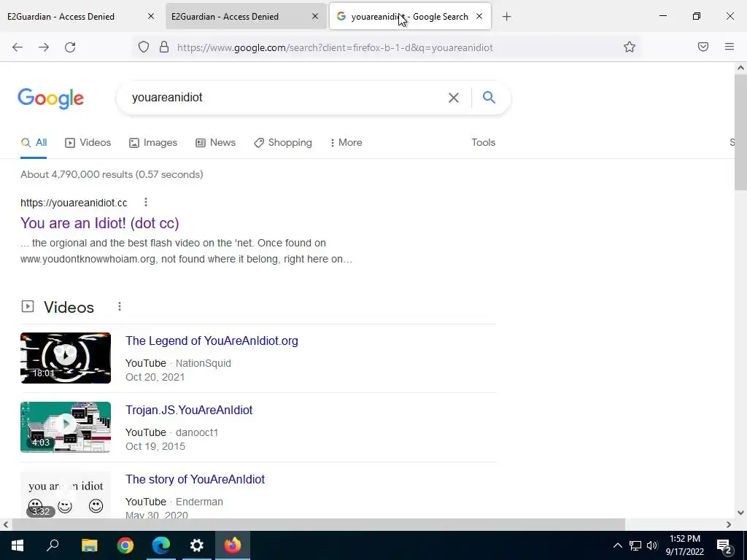Open Windows taskbar search
This screenshot has width=747, height=560.
pyautogui.click(x=53, y=545)
